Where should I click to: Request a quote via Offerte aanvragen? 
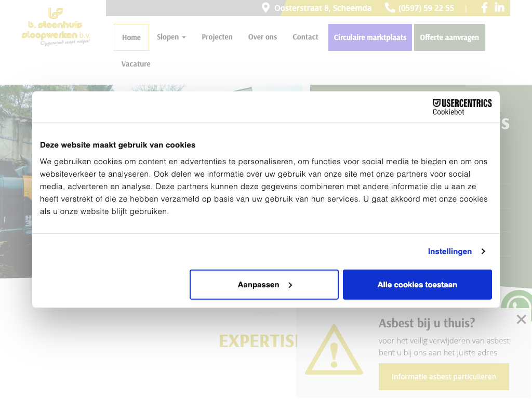449,37
